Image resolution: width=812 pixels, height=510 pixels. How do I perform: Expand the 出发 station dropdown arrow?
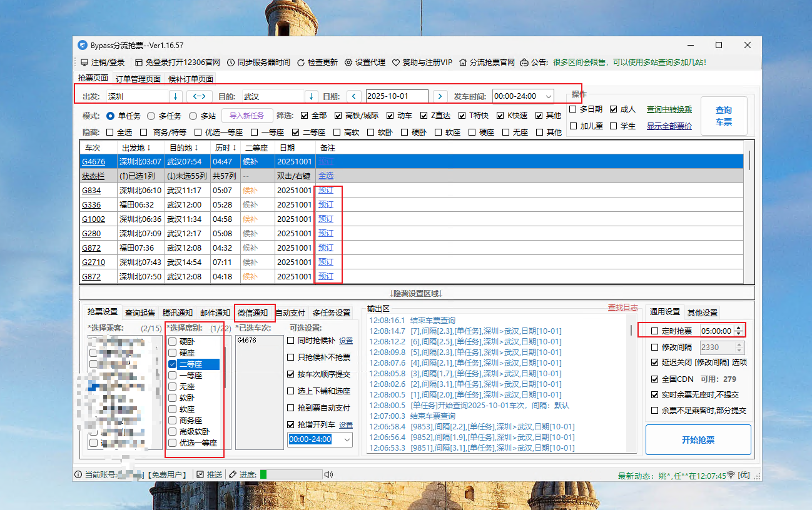[176, 96]
